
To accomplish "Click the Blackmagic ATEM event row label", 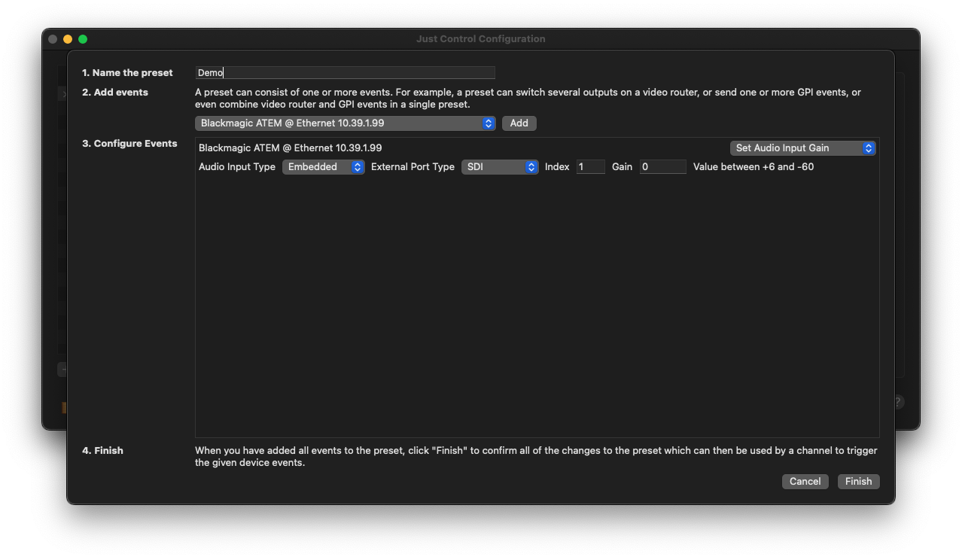I will [x=291, y=148].
